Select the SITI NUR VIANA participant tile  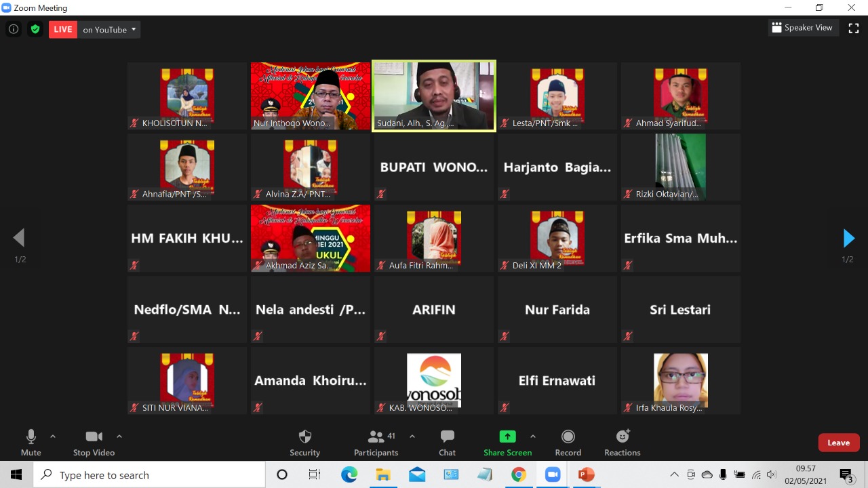click(x=187, y=380)
